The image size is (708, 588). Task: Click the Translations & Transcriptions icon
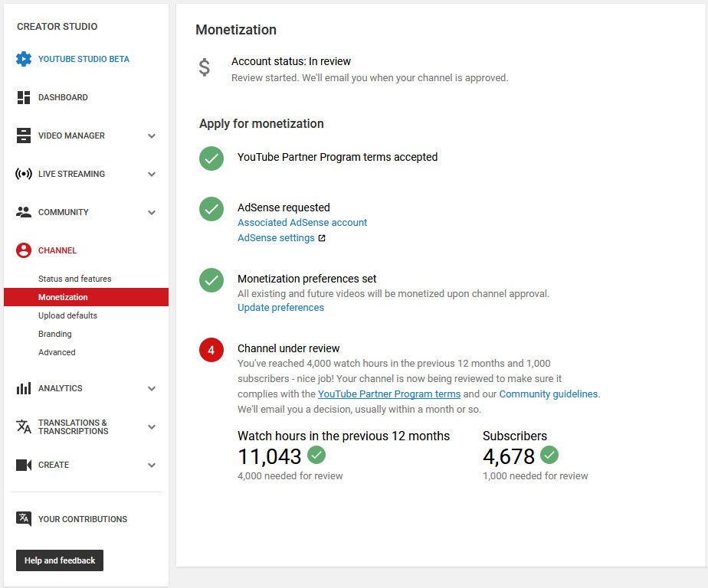pos(24,426)
